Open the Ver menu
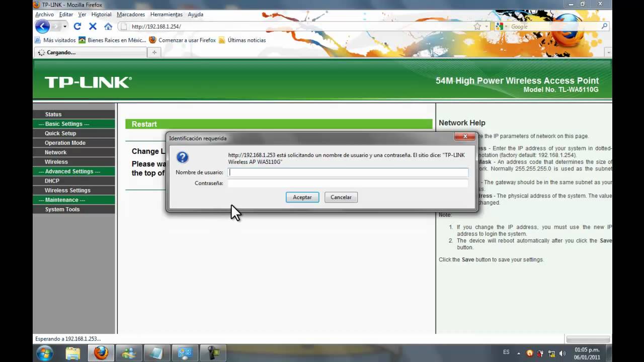The height and width of the screenshot is (362, 644). [x=82, y=15]
